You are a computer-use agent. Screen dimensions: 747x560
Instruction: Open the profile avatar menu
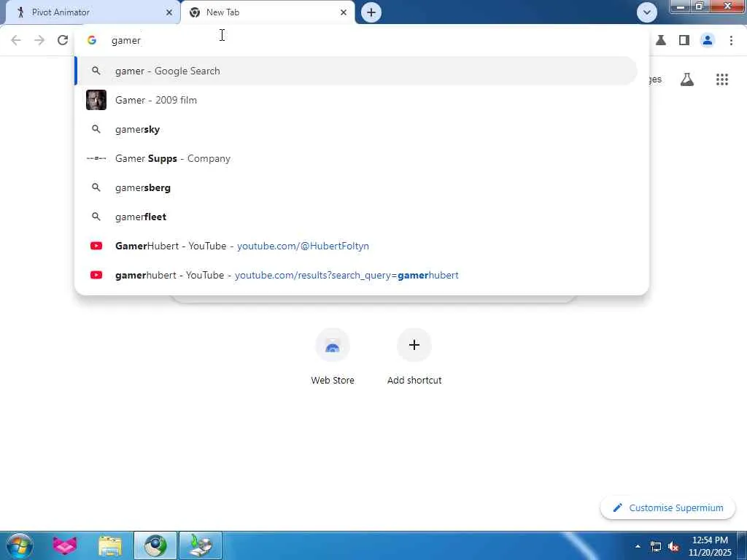(708, 41)
